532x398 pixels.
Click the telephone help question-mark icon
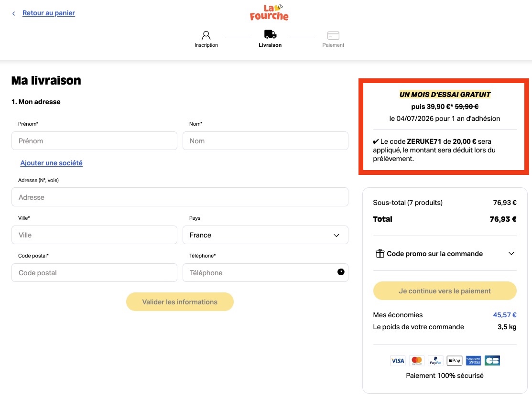point(341,272)
